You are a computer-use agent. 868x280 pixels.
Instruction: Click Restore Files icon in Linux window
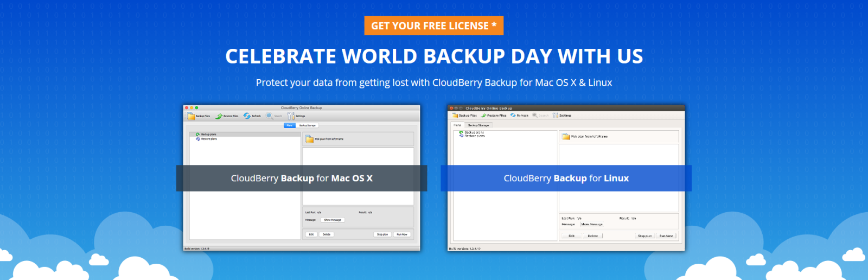click(x=483, y=116)
